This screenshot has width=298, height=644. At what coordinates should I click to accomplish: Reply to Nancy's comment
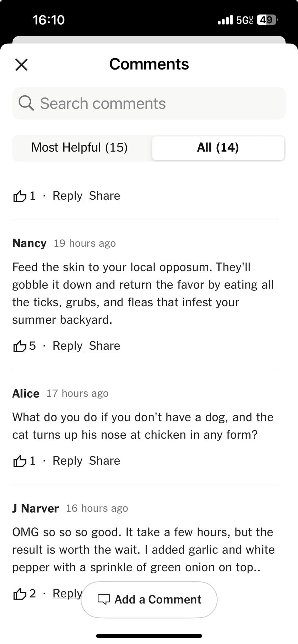[67, 346]
